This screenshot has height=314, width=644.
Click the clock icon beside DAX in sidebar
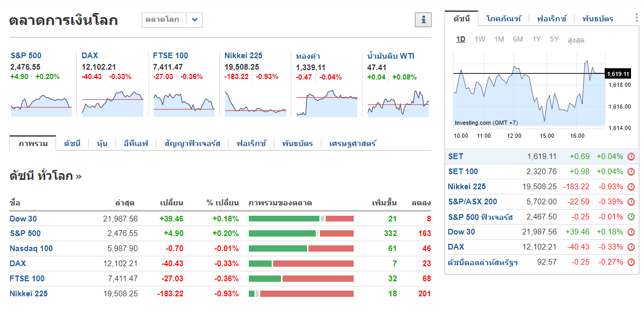631,247
